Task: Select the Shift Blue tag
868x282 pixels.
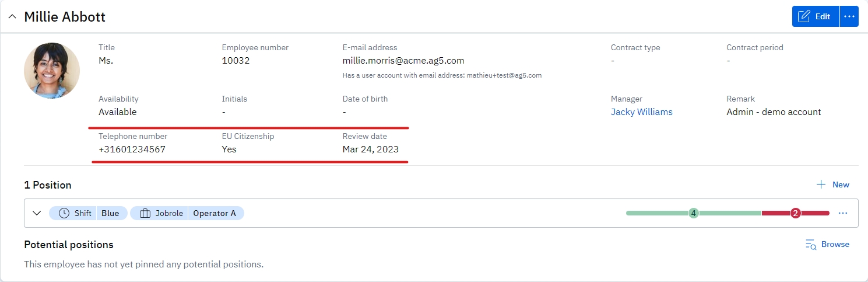Action: (87, 213)
